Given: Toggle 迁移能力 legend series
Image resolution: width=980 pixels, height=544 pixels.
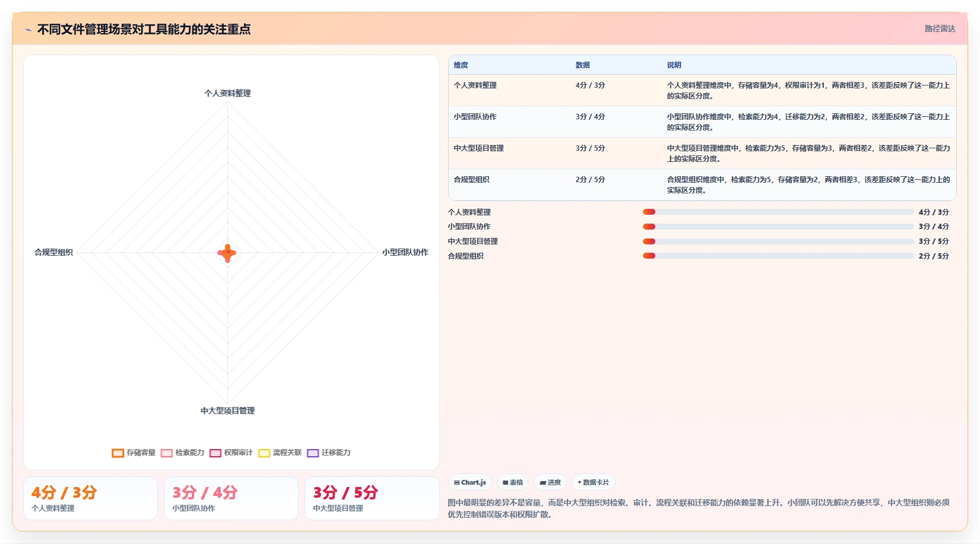Looking at the screenshot, I should [329, 453].
